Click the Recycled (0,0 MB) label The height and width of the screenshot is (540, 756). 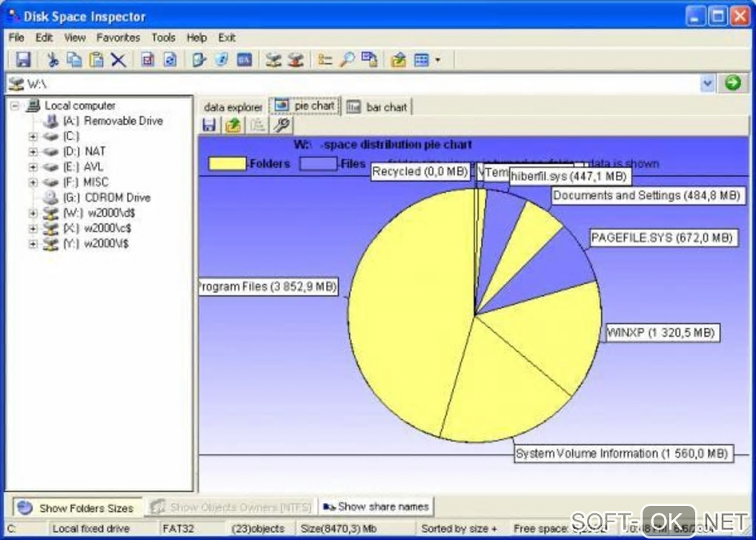pyautogui.click(x=420, y=172)
